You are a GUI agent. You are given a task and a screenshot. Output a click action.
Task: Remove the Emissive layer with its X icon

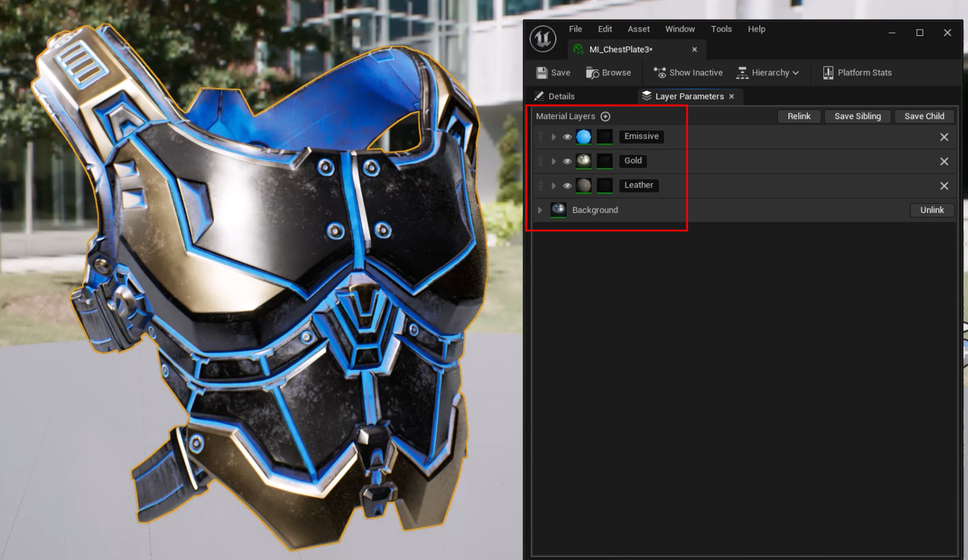[x=944, y=137]
